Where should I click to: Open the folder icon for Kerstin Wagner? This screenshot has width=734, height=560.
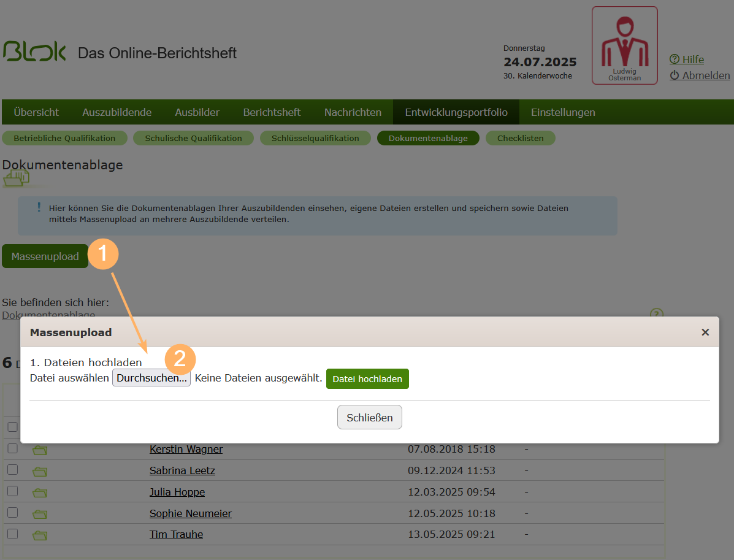(x=40, y=450)
